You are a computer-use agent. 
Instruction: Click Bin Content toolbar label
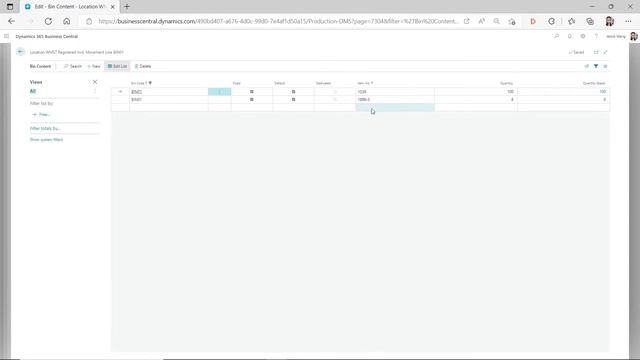[x=40, y=66]
